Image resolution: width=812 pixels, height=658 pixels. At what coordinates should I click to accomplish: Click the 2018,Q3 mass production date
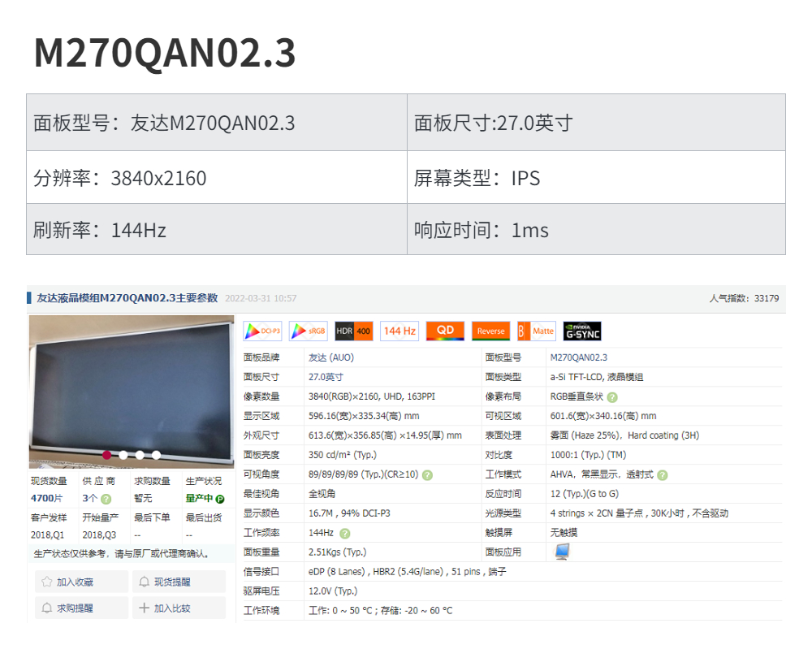point(99,535)
